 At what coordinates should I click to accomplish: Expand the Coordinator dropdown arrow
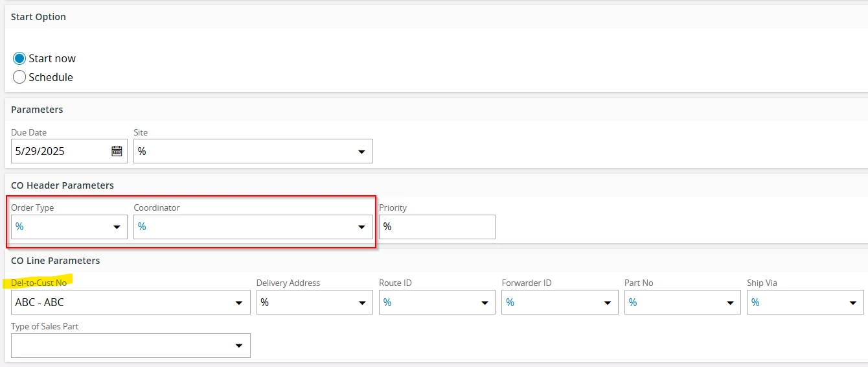click(361, 227)
